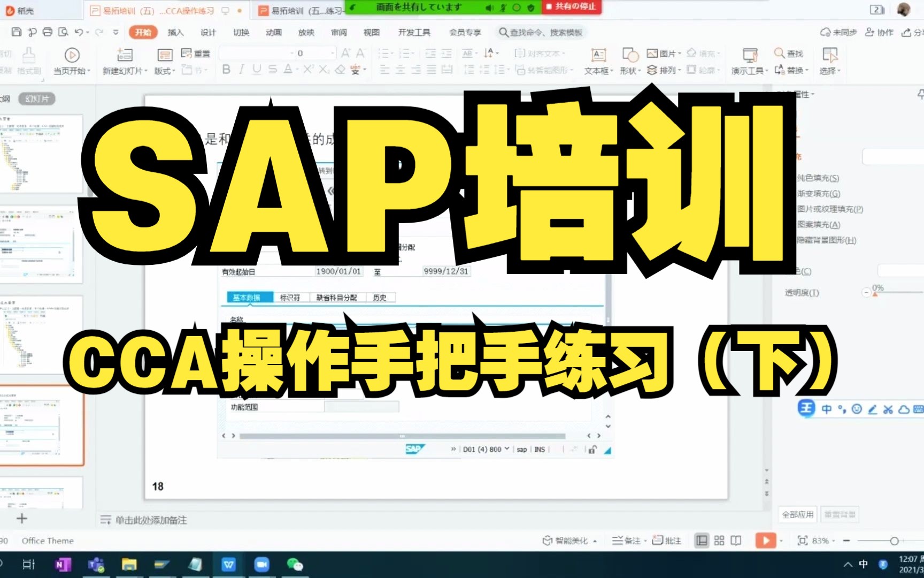Switch to reading view book icon
The image size is (924, 578).
pos(736,541)
